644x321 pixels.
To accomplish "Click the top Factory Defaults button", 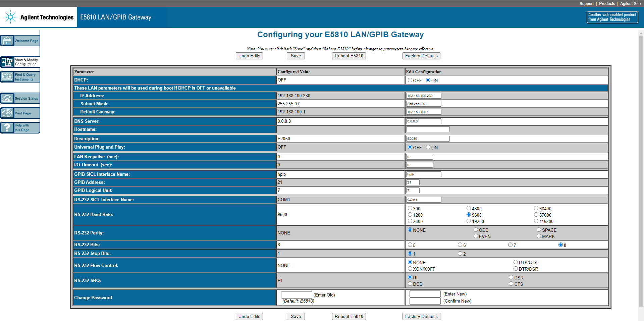I will [421, 56].
